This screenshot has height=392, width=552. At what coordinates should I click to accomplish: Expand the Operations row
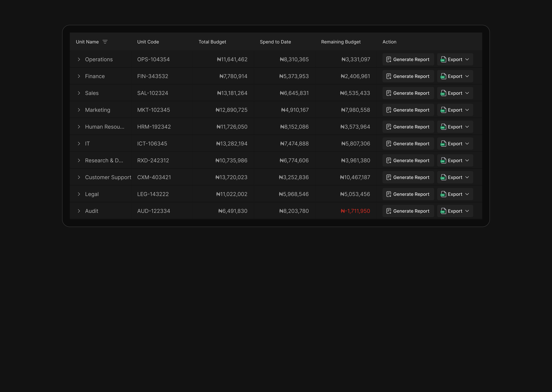[x=79, y=59]
